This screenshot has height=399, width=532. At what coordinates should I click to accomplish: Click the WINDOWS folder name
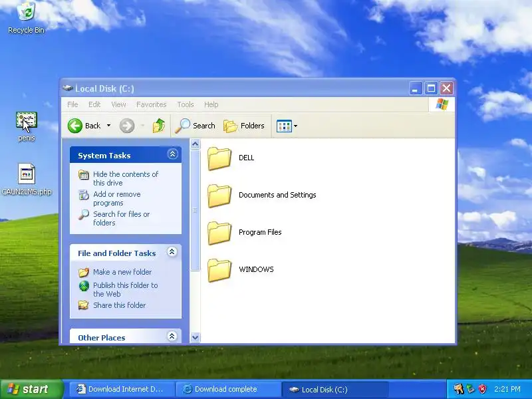point(256,269)
